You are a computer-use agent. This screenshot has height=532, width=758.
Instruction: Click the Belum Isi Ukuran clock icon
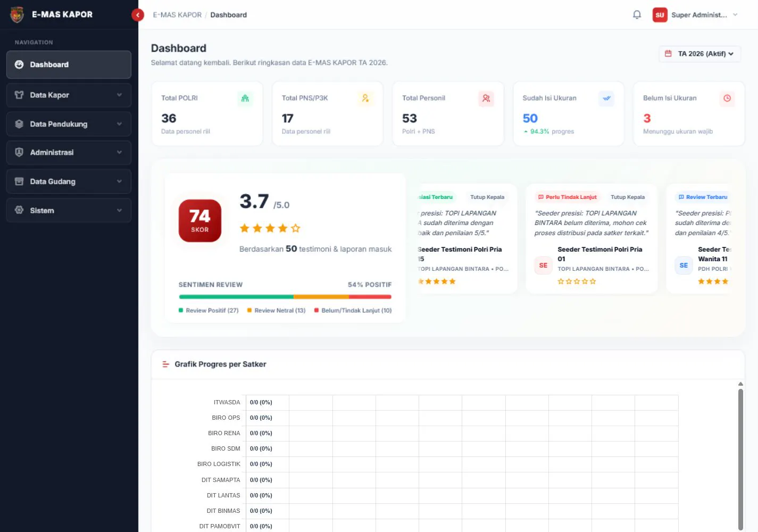point(727,98)
